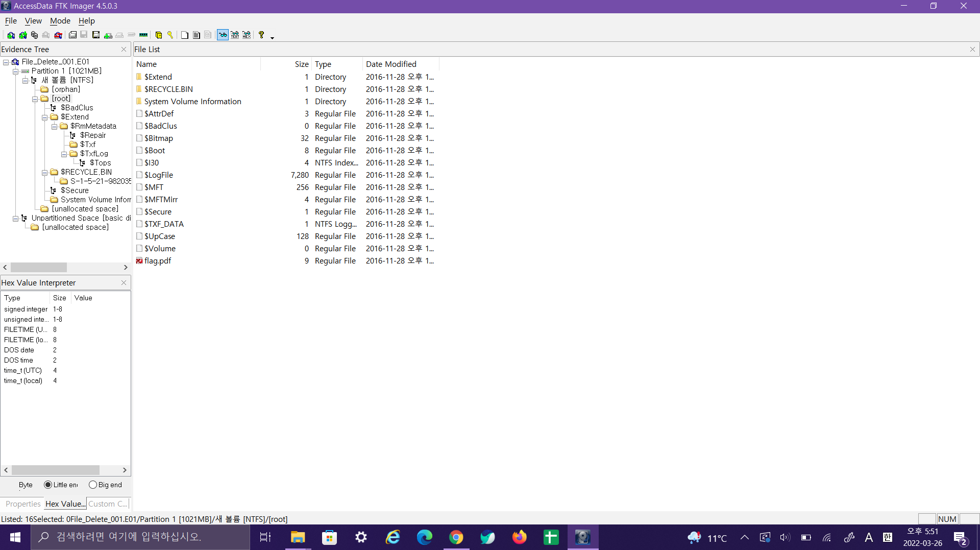Sort file list by Name column
The height and width of the screenshot is (550, 980).
coord(197,64)
